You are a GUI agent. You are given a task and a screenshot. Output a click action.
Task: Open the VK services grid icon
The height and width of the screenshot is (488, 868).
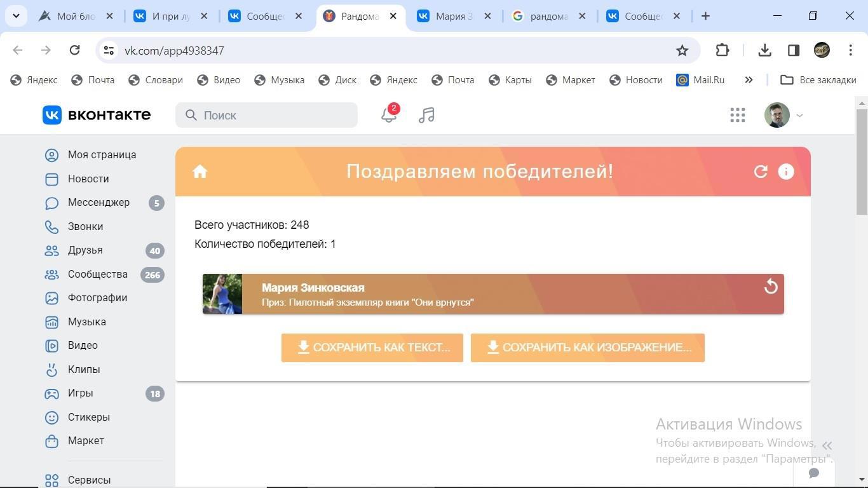tap(738, 115)
